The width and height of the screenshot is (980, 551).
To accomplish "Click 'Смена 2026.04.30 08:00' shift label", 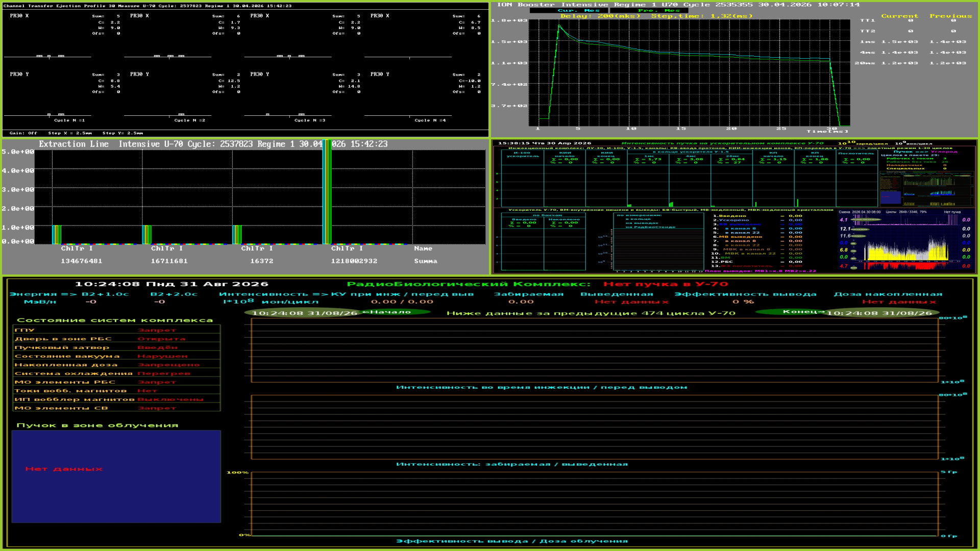I will pos(860,212).
